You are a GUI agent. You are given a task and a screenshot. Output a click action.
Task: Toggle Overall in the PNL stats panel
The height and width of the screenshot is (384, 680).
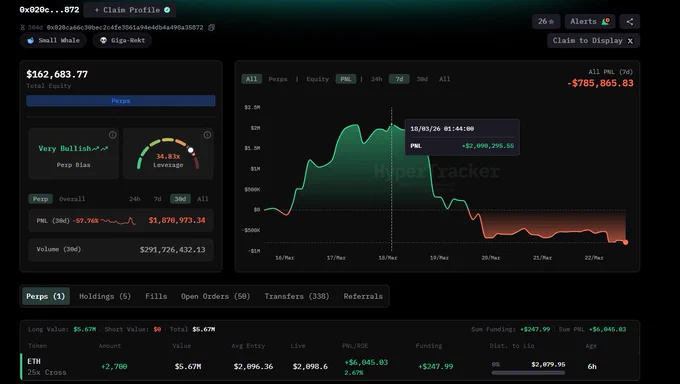[72, 199]
